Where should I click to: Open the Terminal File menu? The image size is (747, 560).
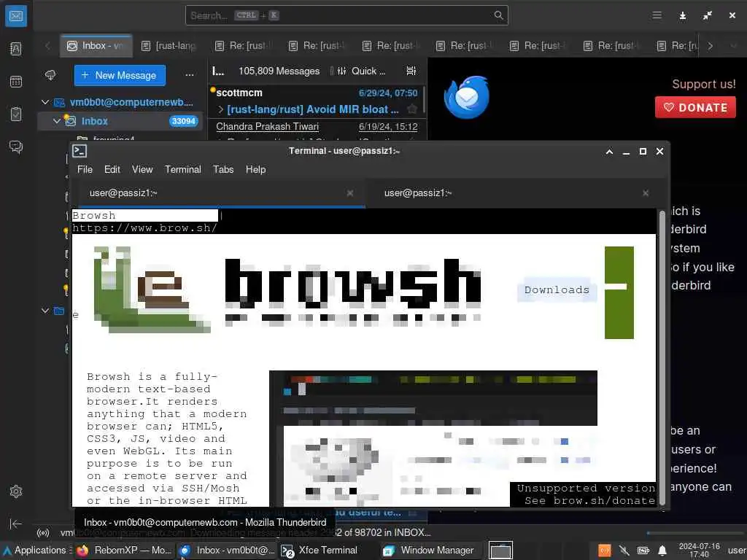85,169
